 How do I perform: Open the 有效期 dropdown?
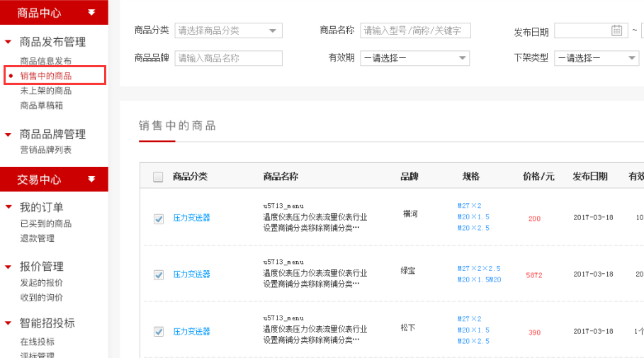pos(415,58)
